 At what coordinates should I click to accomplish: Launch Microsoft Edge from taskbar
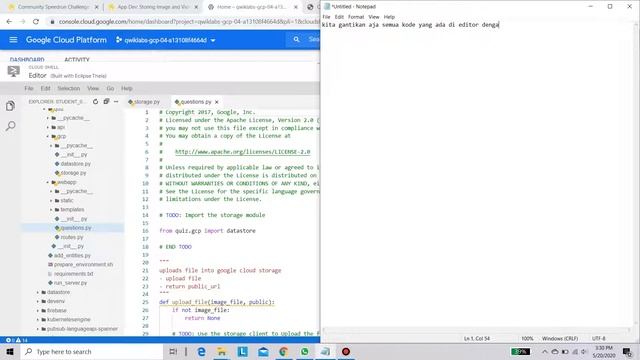201,351
